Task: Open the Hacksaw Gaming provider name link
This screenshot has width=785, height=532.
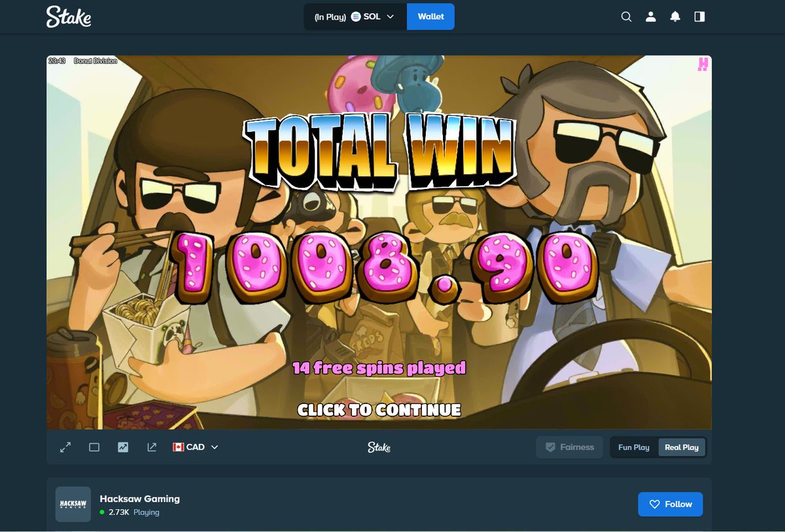Action: 139,499
